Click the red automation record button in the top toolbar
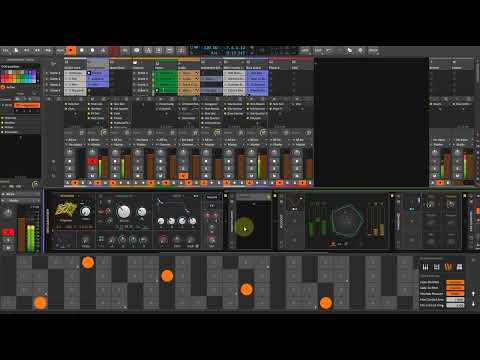 pyautogui.click(x=114, y=51)
